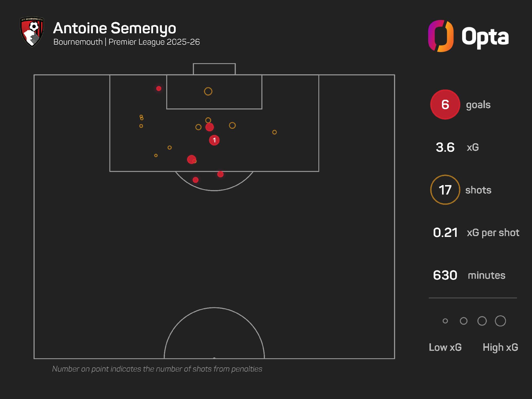Click the Bournemouth Premier League 2025-26 subtitle
The image size is (532, 399).
coord(126,42)
